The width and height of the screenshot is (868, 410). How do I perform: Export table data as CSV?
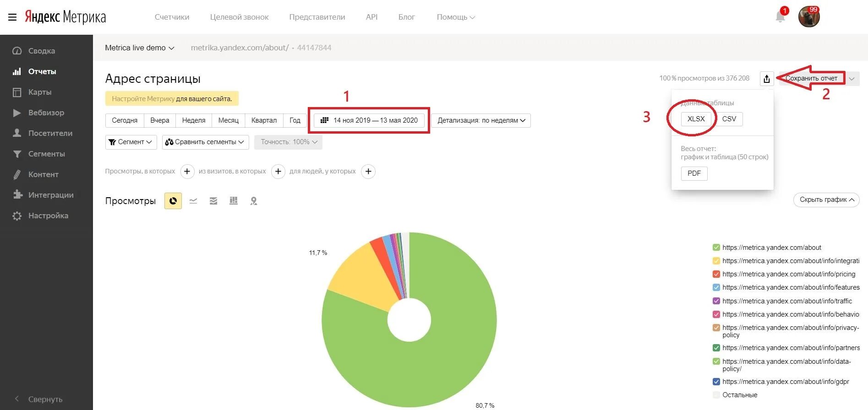click(x=729, y=119)
